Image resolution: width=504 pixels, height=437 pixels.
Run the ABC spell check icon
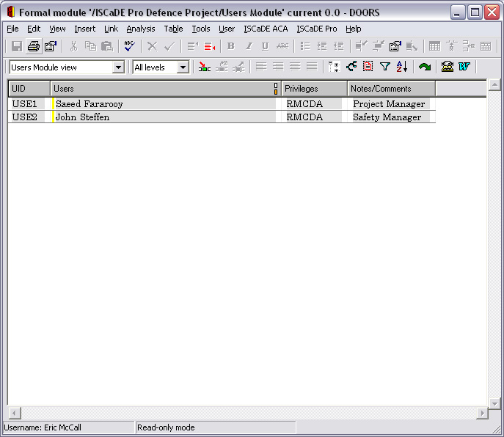point(129,46)
